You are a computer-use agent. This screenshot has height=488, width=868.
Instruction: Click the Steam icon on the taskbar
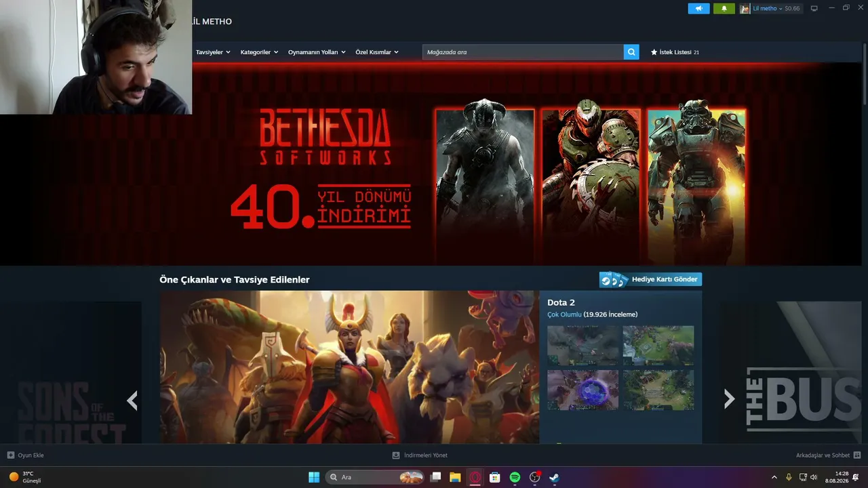[554, 477]
